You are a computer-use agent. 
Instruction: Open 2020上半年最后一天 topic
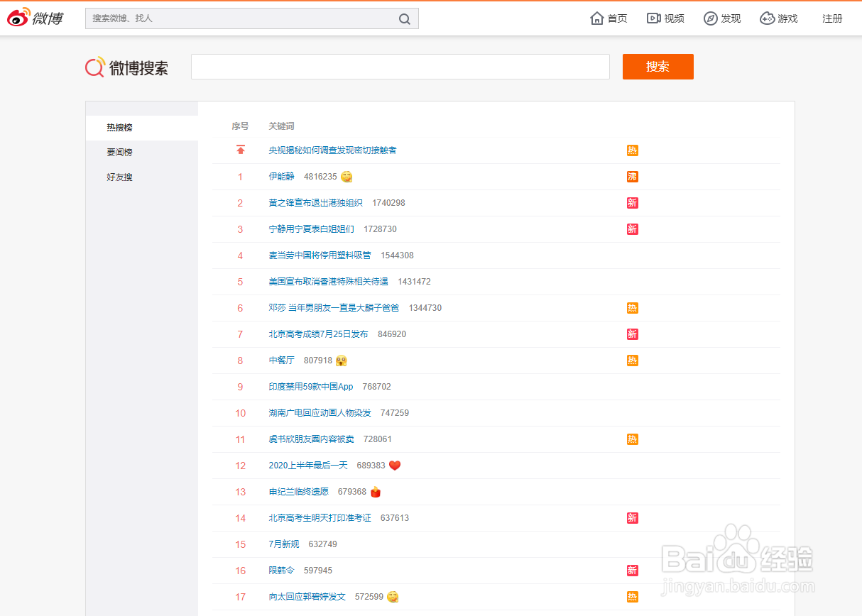(308, 466)
